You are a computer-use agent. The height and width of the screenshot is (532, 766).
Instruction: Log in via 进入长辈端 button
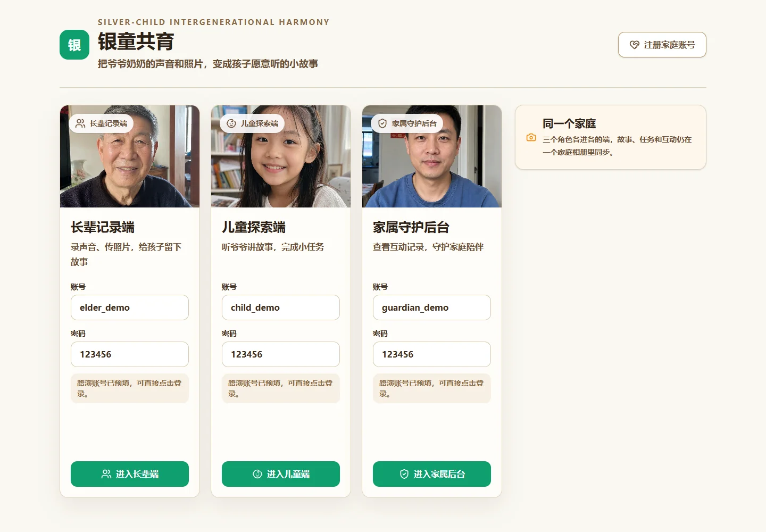click(x=130, y=474)
